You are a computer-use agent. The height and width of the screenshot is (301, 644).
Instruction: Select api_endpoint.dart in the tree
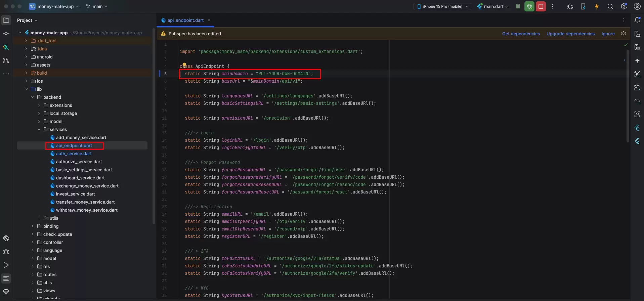[x=74, y=145]
